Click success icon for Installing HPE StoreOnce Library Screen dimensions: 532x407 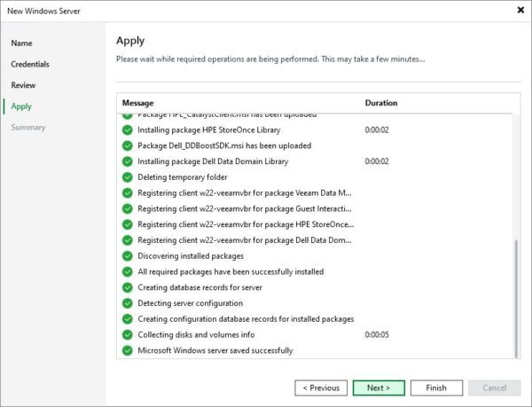(x=127, y=129)
